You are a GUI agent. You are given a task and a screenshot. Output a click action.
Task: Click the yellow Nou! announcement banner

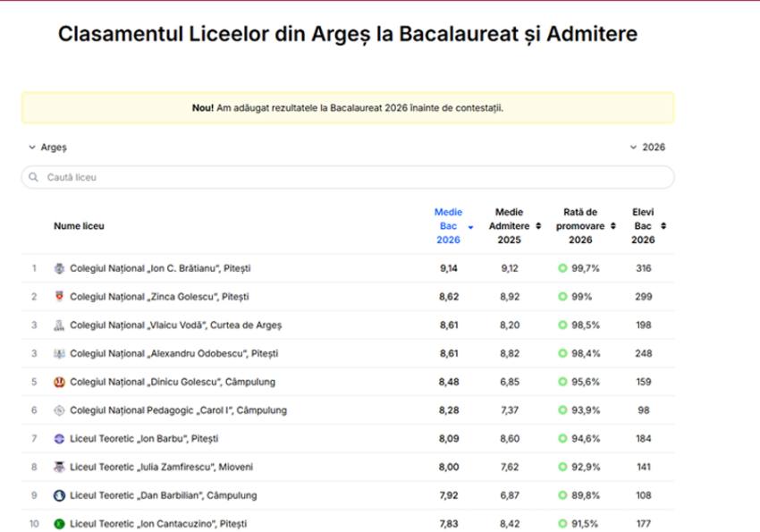point(348,107)
